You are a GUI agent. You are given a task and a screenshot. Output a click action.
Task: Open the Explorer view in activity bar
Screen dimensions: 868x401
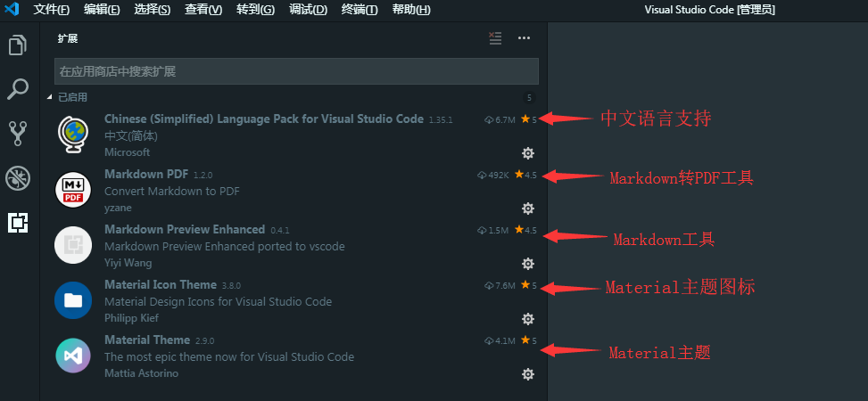click(x=18, y=45)
